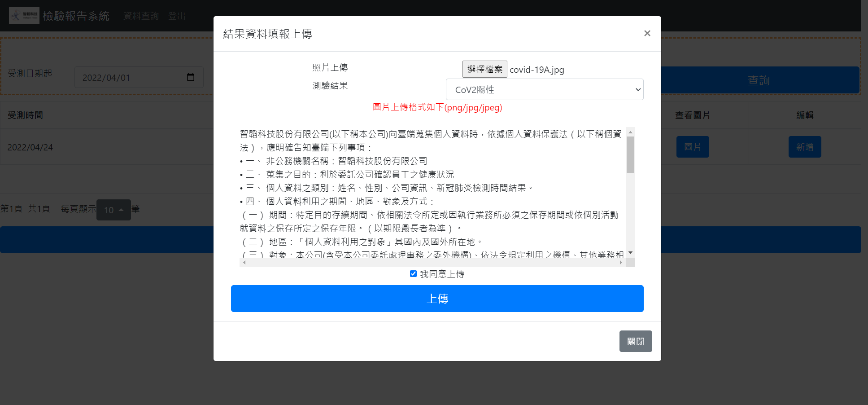Click the horizontal scrollbar right arrow
Screen dimensions: 868x405
tap(621, 262)
